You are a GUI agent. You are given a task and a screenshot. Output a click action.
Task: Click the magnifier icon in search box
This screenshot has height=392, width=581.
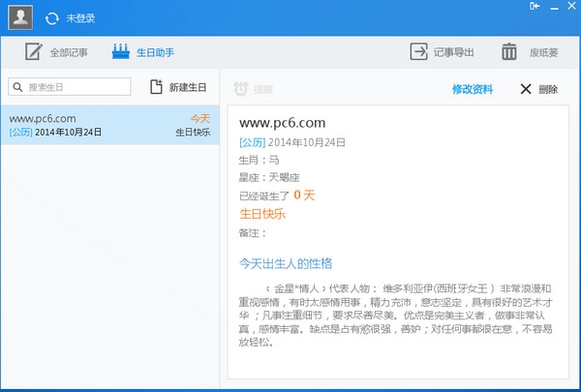click(x=18, y=87)
